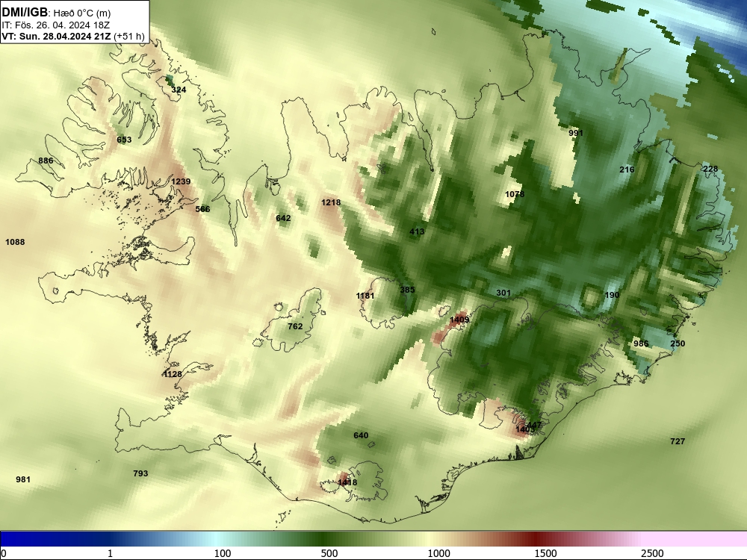747x560 pixels.
Task: Click the 1 label on the color scale
Action: click(110, 553)
